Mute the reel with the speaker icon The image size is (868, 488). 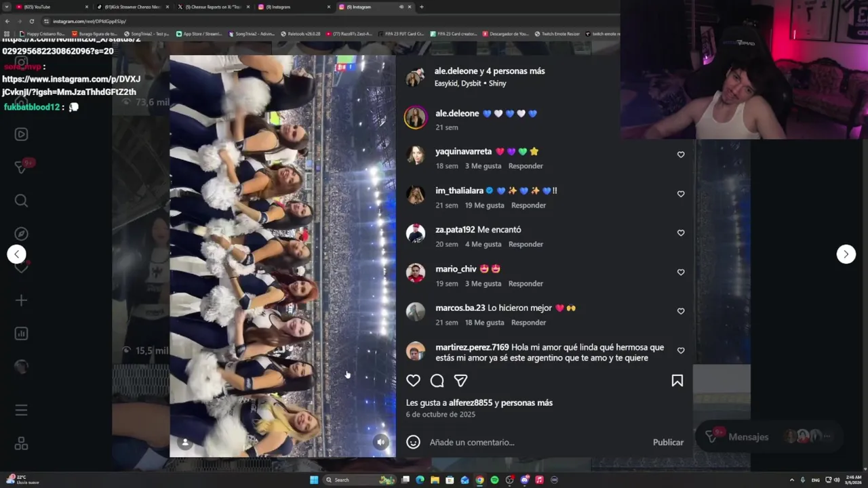(381, 442)
